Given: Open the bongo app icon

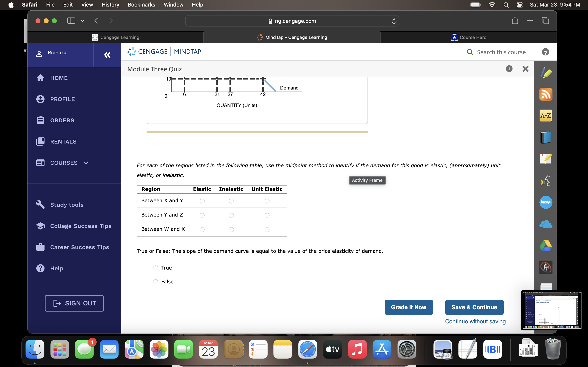Looking at the screenshot, I should (x=546, y=202).
